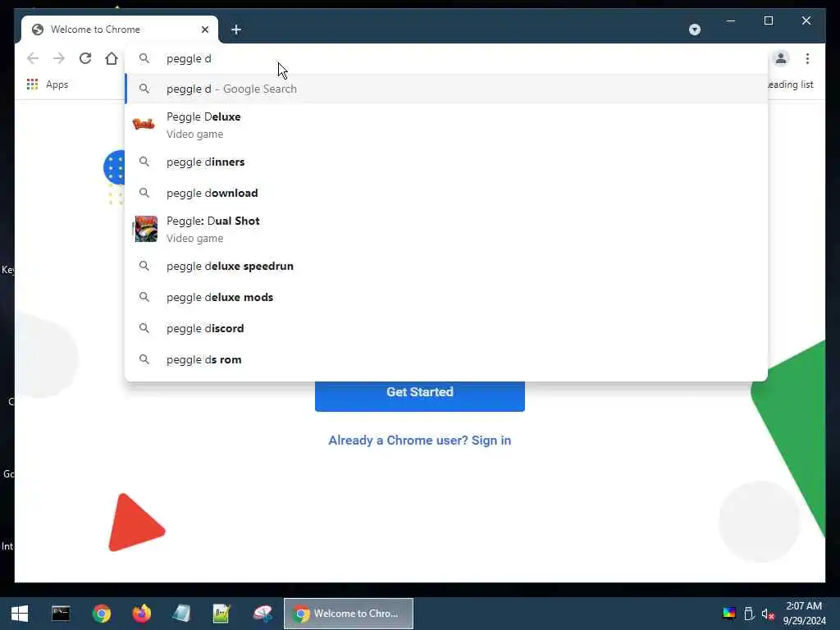Select the Welcome to Chrome tab
840x630 pixels.
pyautogui.click(x=120, y=30)
